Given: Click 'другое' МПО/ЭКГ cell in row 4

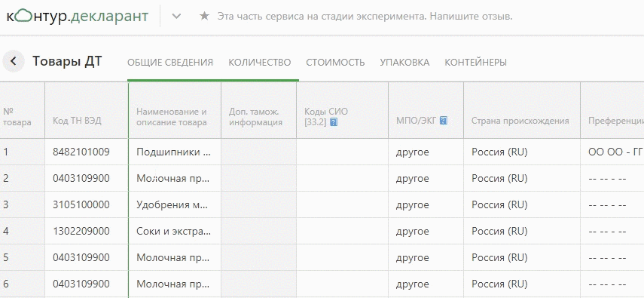Looking at the screenshot, I should click(x=426, y=231).
